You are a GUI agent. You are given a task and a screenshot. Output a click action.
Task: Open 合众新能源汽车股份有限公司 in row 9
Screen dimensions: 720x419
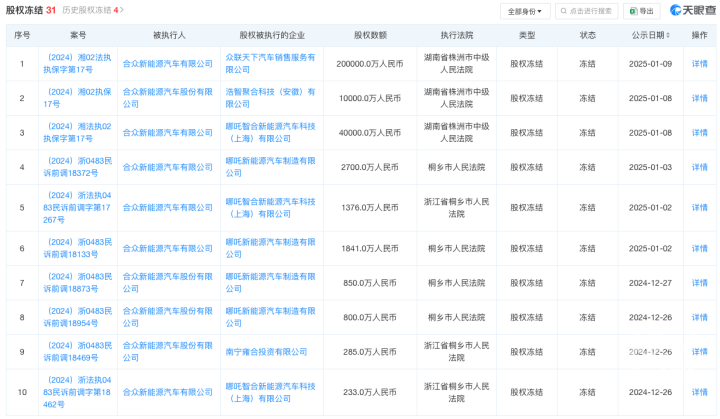[168, 351]
